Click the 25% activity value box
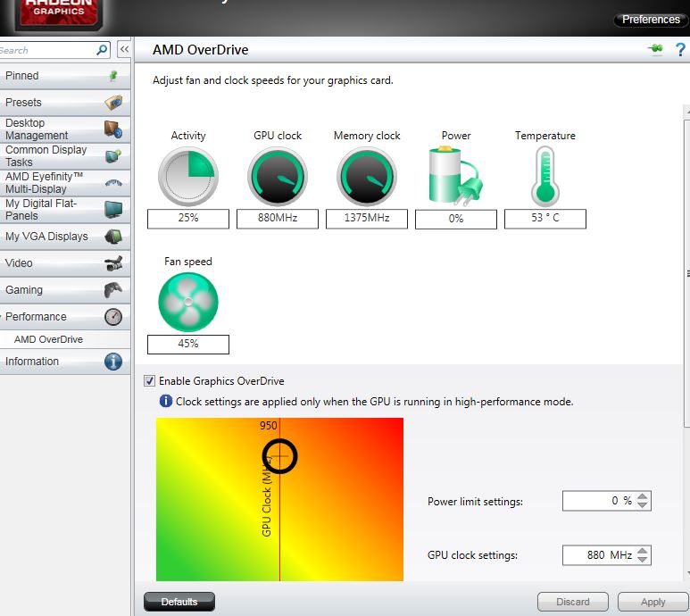This screenshot has height=616, width=690. pos(188,219)
